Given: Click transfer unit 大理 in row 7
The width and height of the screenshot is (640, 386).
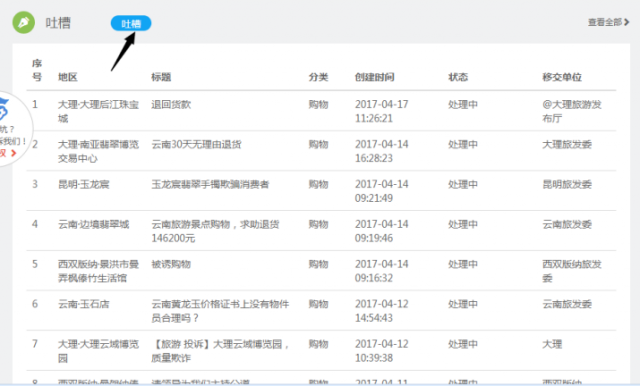Looking at the screenshot, I should click(552, 344).
